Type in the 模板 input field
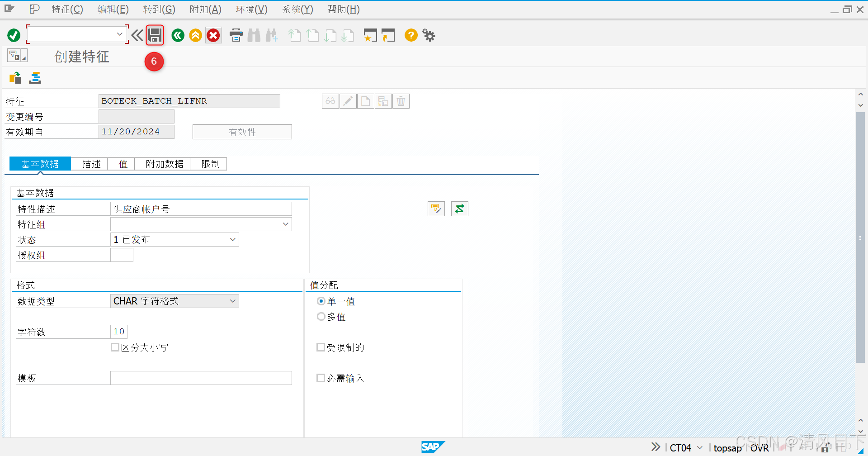Viewport: 868px width, 456px height. (201, 378)
